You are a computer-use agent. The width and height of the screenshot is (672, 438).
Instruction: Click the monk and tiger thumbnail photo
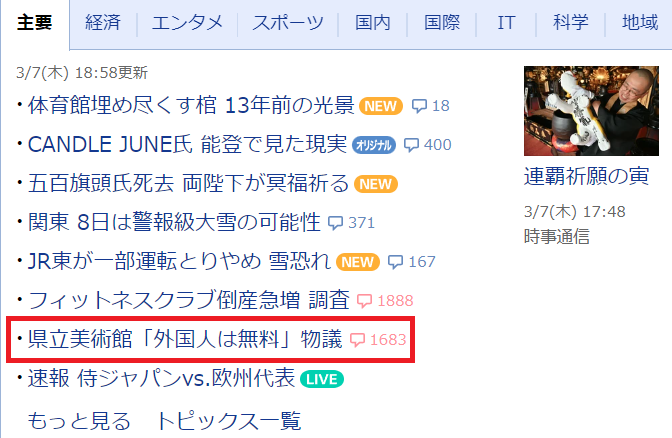(x=591, y=111)
